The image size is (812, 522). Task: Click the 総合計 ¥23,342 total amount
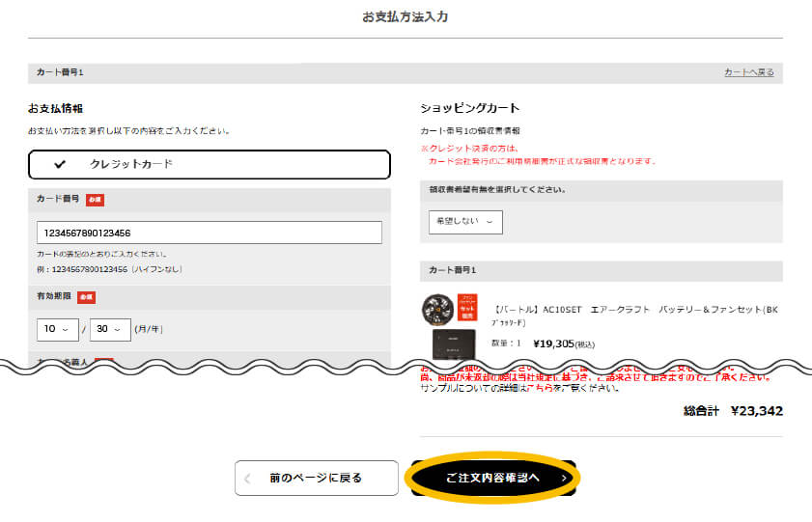pyautogui.click(x=733, y=411)
